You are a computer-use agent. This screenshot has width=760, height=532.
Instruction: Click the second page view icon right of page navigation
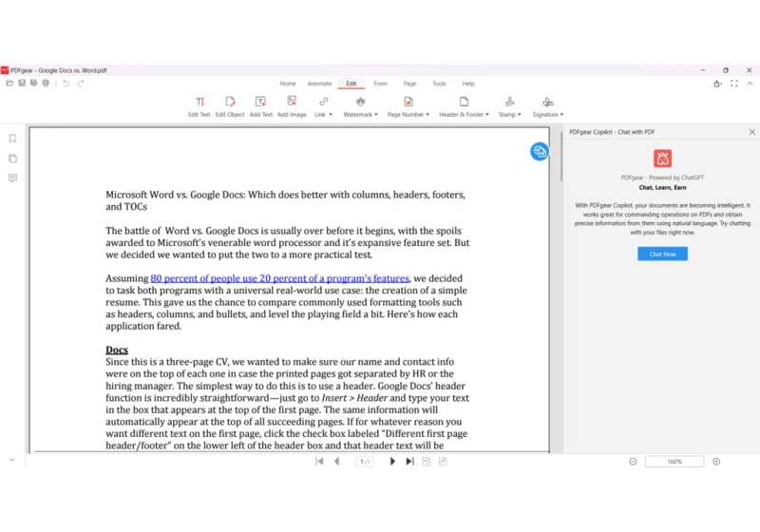pyautogui.click(x=443, y=462)
